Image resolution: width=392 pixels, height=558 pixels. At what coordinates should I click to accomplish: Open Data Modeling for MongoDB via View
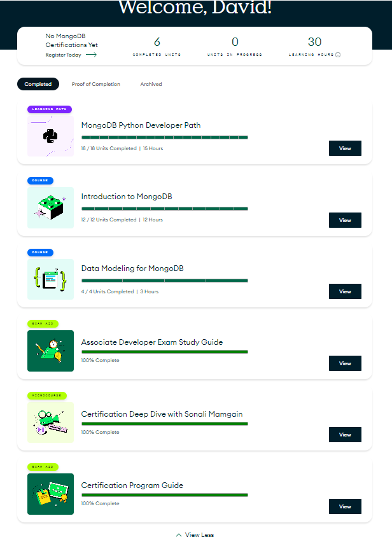point(345,291)
